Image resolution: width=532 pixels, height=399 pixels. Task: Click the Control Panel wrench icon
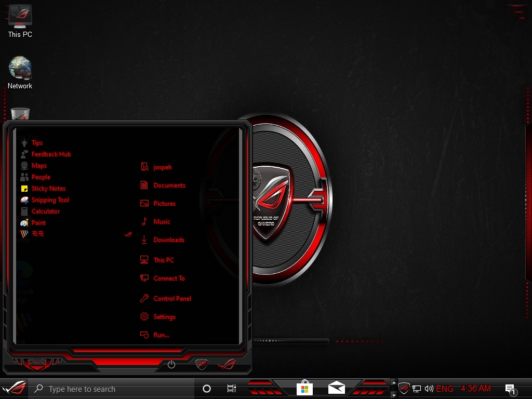[144, 298]
